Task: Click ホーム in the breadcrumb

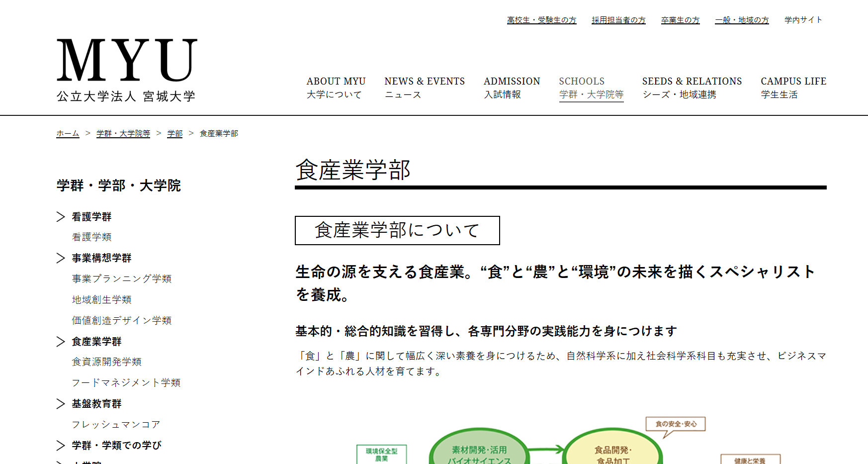Action: pos(68,133)
